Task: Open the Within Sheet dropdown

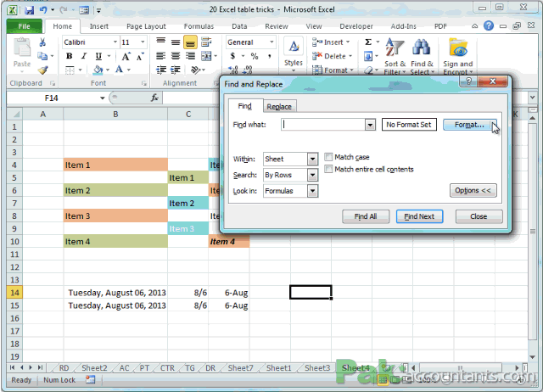Action: click(312, 160)
